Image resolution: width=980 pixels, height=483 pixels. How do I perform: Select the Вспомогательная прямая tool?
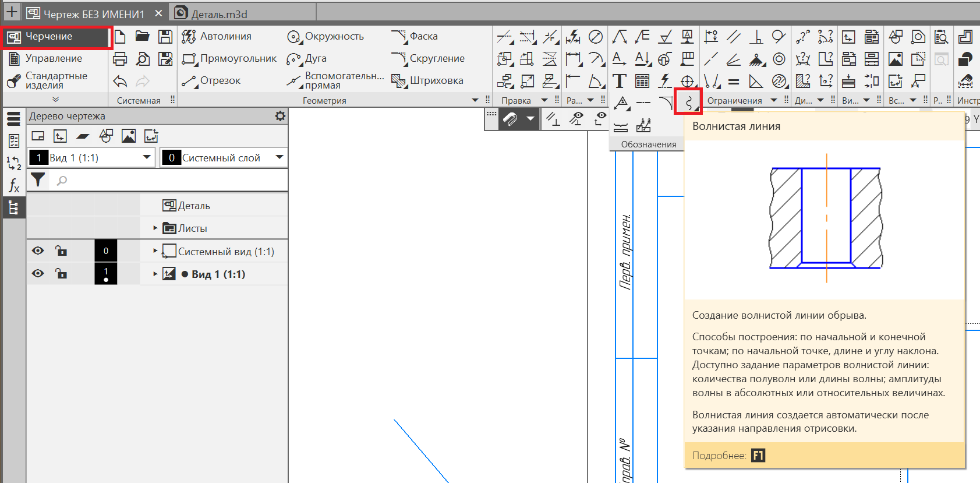335,81
